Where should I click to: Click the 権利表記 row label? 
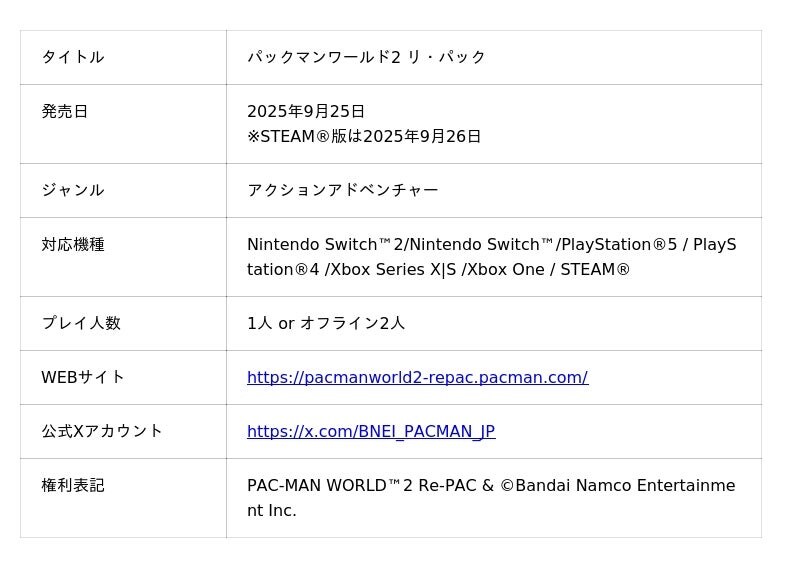tap(72, 485)
